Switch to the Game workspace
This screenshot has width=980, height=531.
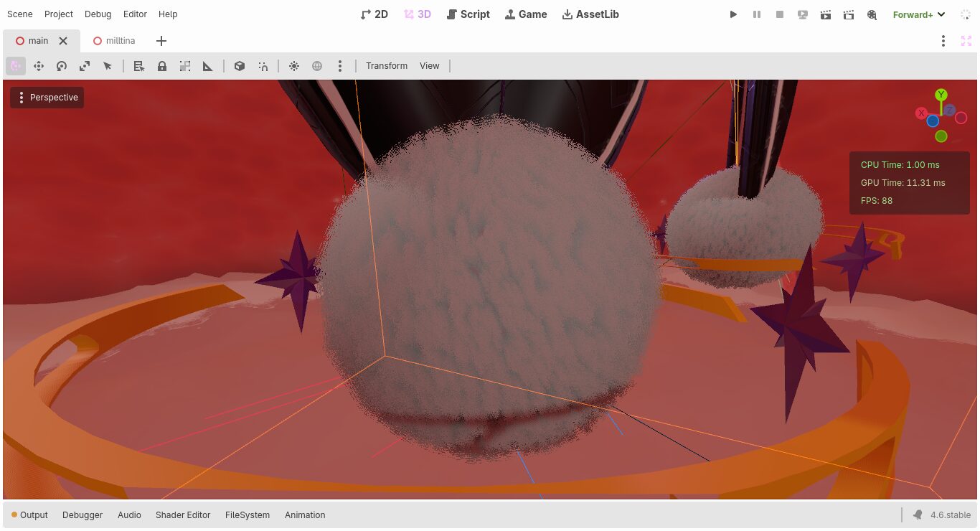[x=526, y=14]
